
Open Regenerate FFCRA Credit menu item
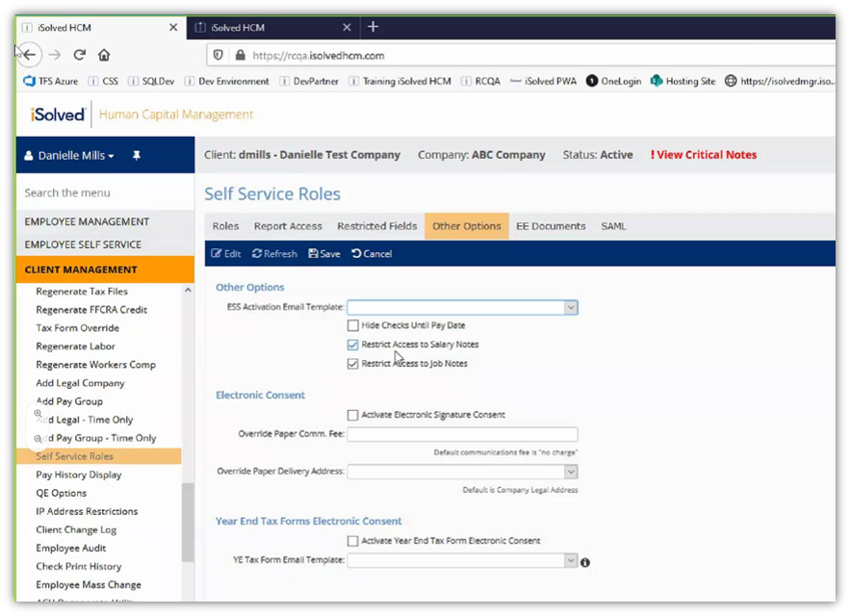coord(91,310)
